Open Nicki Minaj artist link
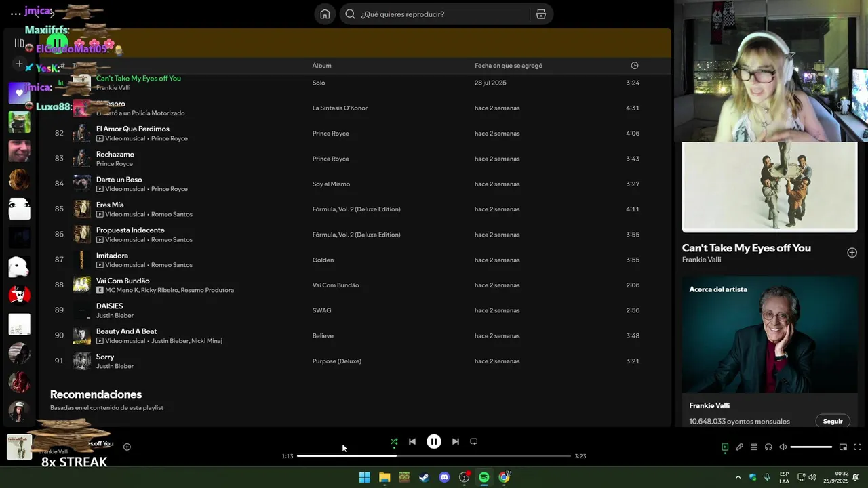 point(206,341)
